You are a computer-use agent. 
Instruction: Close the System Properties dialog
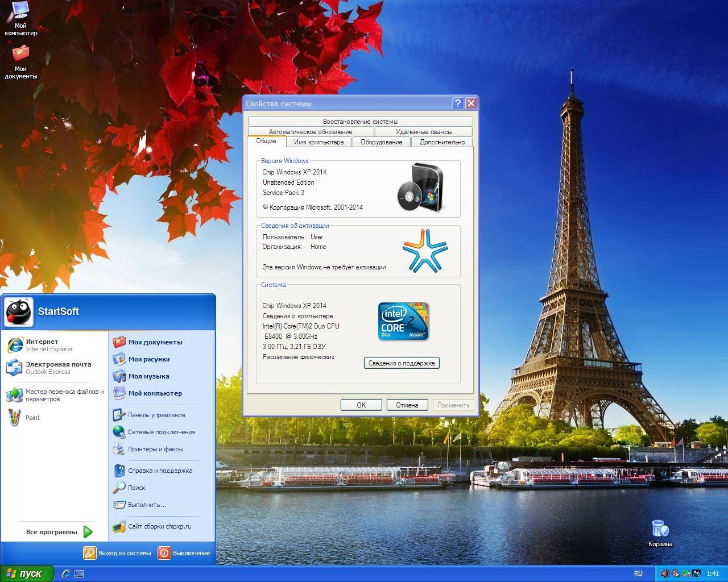click(x=471, y=103)
